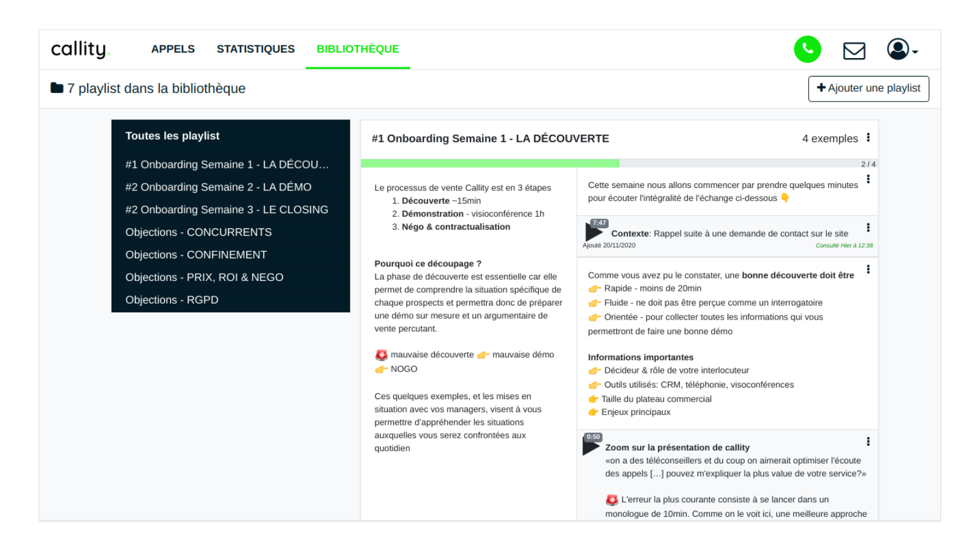Play the 7:47 Contexte call recording
This screenshot has height=551, width=980.
[593, 232]
